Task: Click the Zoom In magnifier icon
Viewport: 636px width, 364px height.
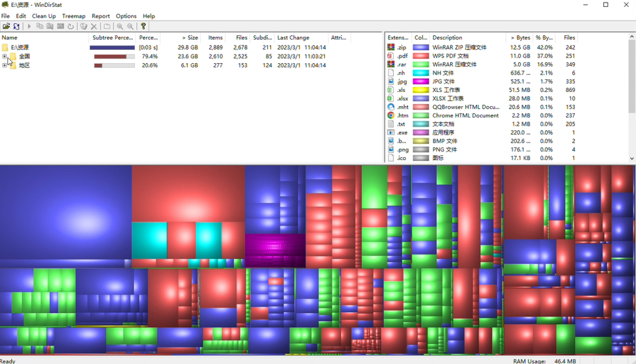Action: (120, 26)
